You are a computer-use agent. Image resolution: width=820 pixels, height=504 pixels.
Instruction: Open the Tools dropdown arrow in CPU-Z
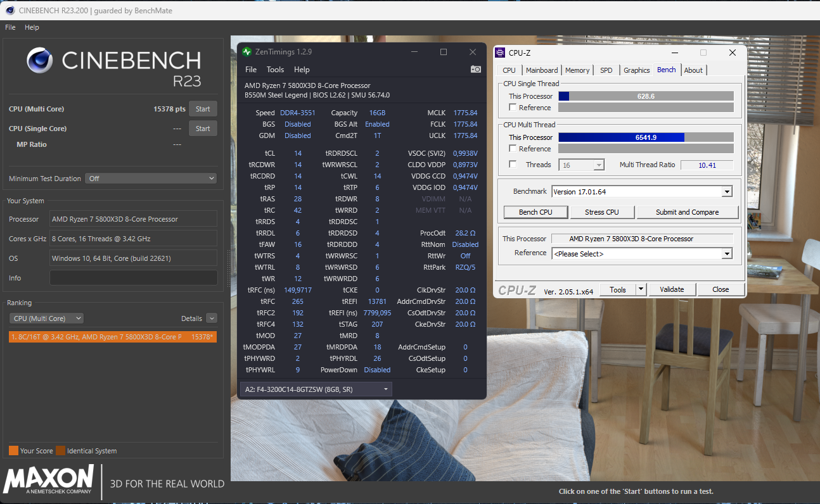641,289
